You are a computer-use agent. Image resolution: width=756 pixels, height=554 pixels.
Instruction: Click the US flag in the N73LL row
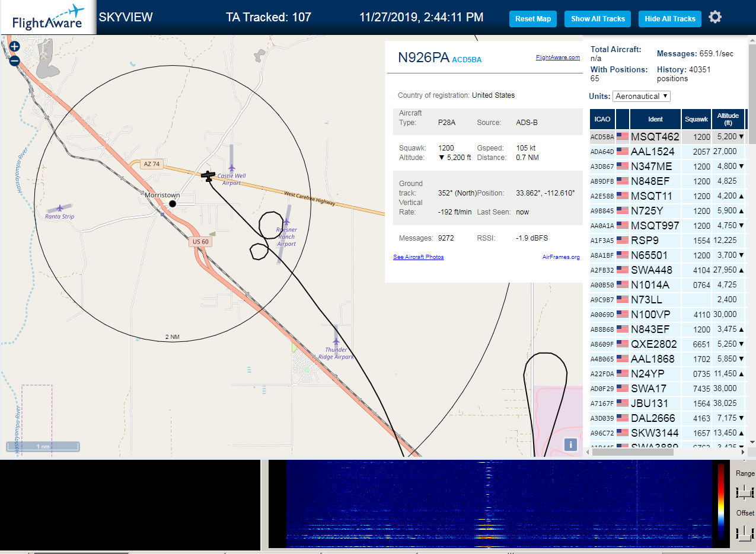622,300
